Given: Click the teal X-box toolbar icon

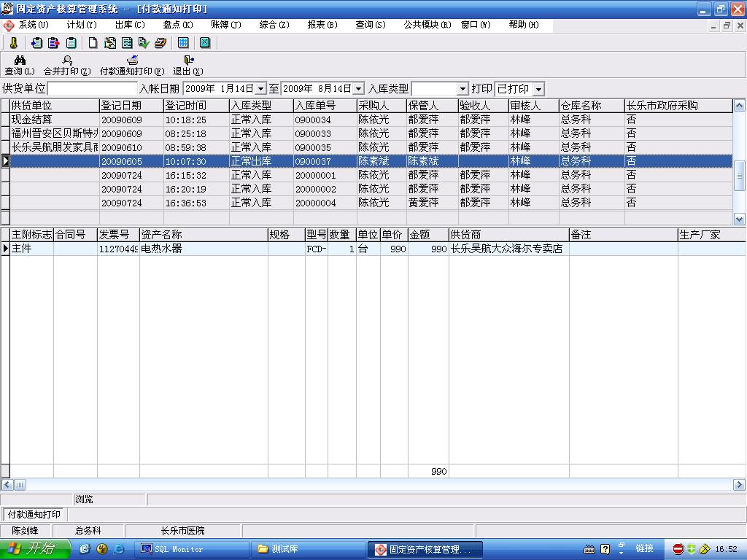Looking at the screenshot, I should (x=205, y=43).
